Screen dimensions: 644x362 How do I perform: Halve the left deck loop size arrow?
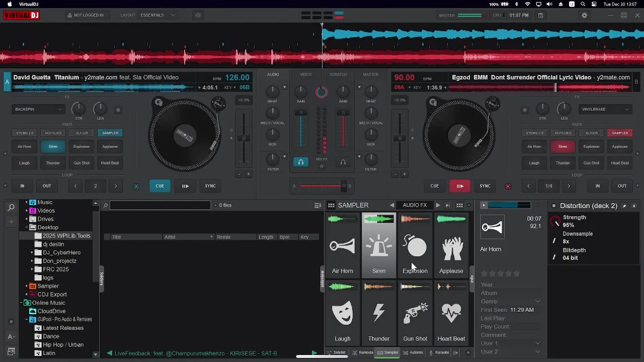(x=75, y=186)
